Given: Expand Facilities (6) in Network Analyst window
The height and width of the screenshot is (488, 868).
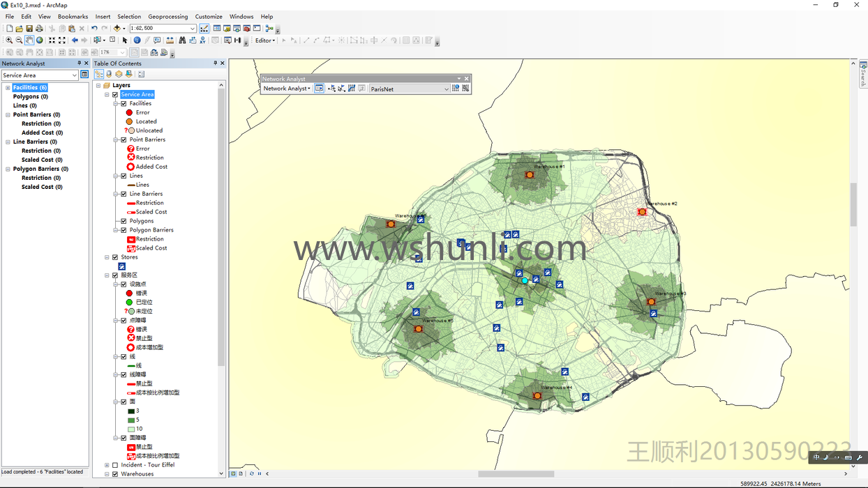Looking at the screenshot, I should (x=8, y=88).
